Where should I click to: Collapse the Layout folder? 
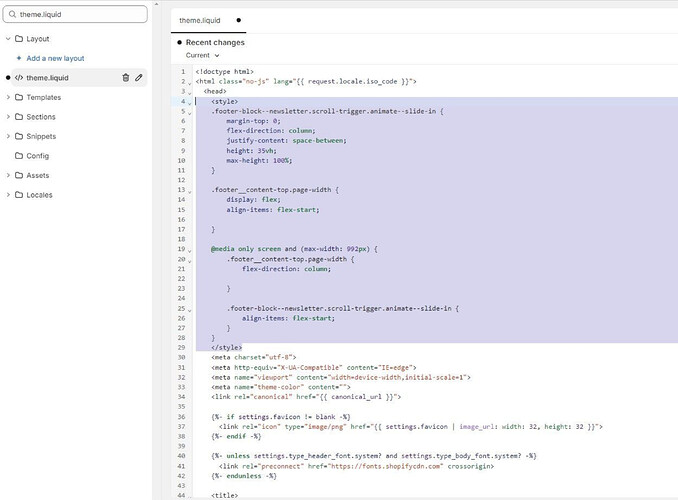[x=8, y=39]
